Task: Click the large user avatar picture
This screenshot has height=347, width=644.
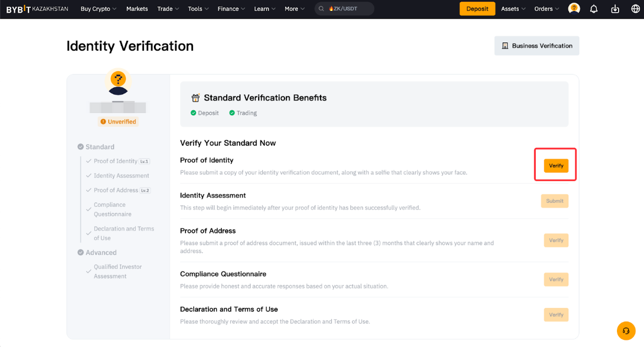Action: tap(118, 82)
